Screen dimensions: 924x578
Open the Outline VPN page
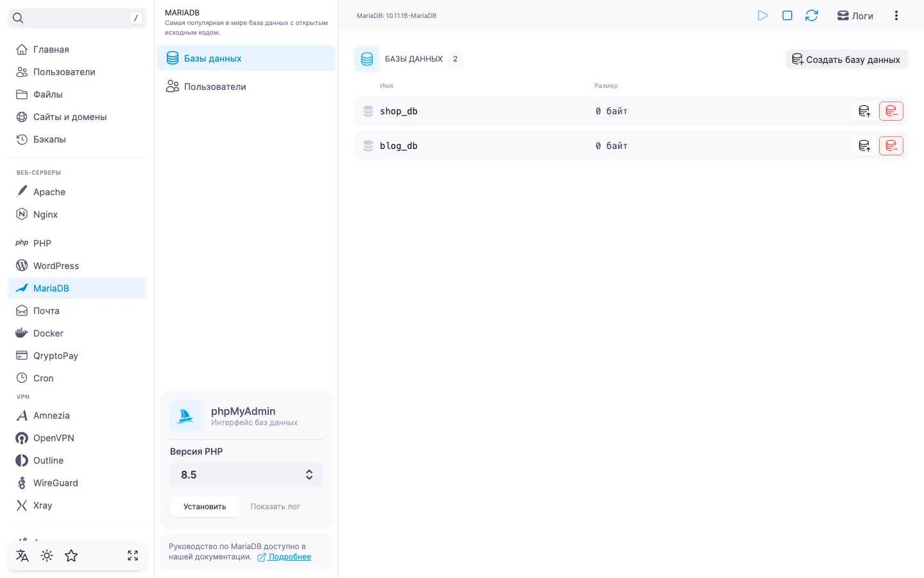[77, 460]
